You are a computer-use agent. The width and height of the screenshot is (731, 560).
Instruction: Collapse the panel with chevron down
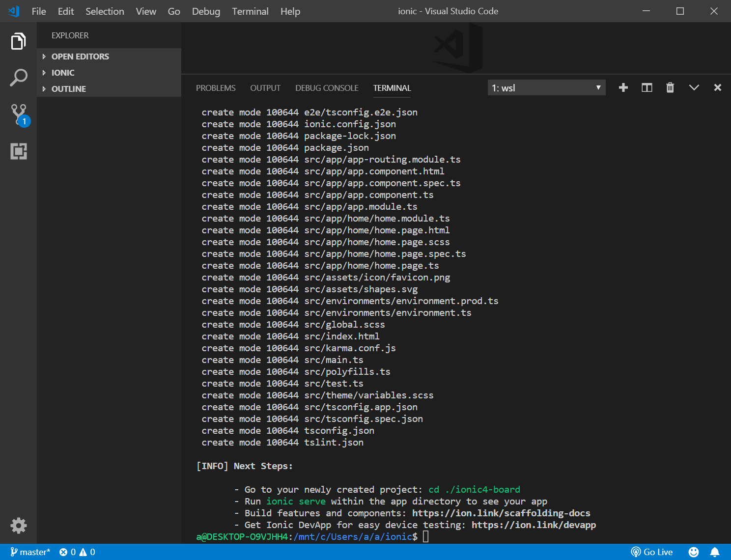coord(694,88)
